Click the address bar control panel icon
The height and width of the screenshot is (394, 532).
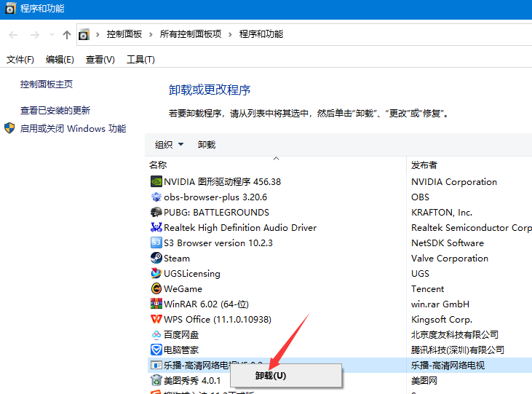click(x=84, y=35)
